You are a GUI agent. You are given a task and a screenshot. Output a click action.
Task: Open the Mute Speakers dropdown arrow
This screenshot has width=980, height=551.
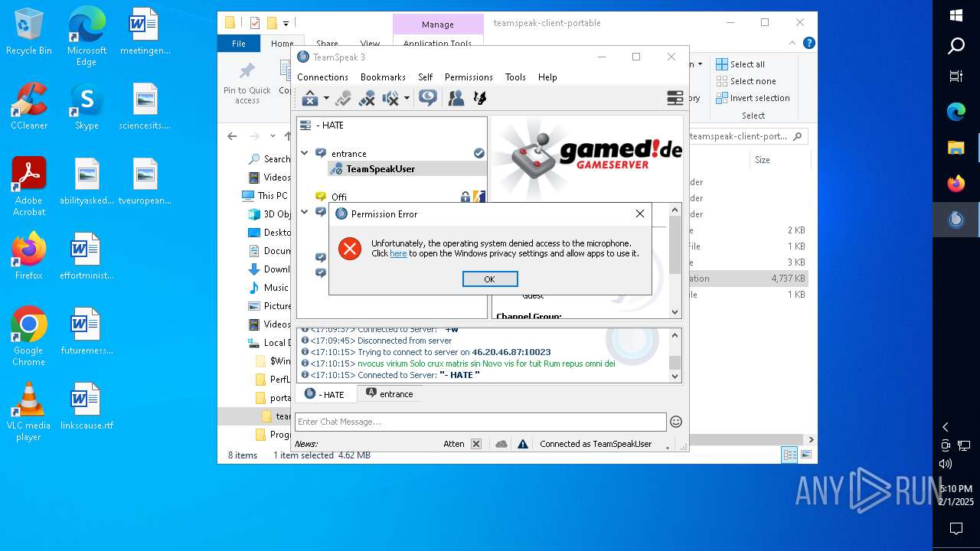coord(407,98)
